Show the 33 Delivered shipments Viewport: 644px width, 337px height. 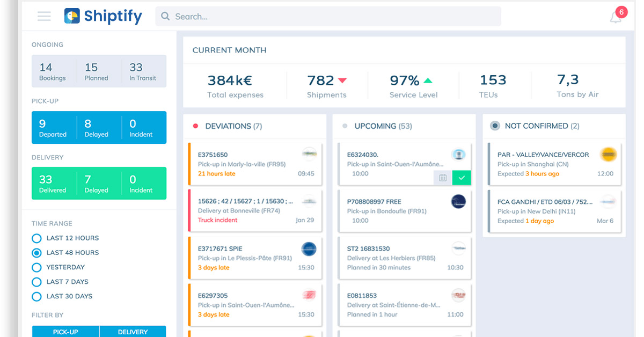pos(53,184)
